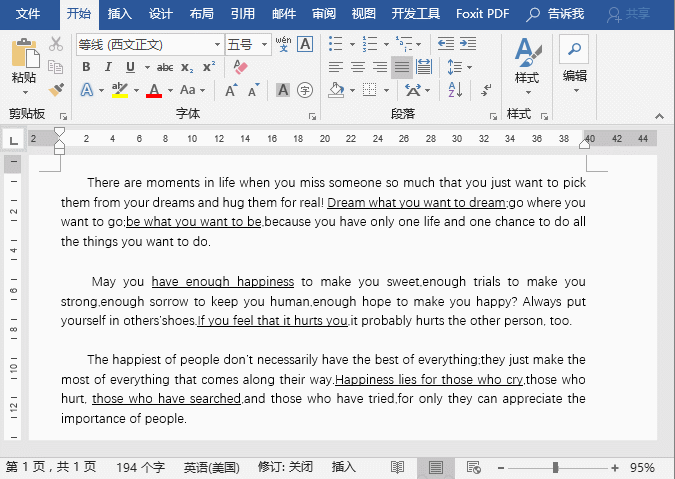This screenshot has width=675, height=479.
Task: Show or hide paragraph marks
Action: click(x=486, y=90)
